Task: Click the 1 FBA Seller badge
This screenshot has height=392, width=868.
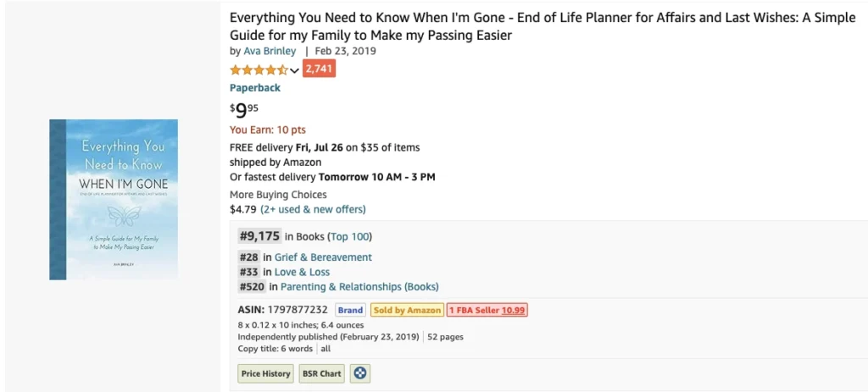Action: (487, 310)
